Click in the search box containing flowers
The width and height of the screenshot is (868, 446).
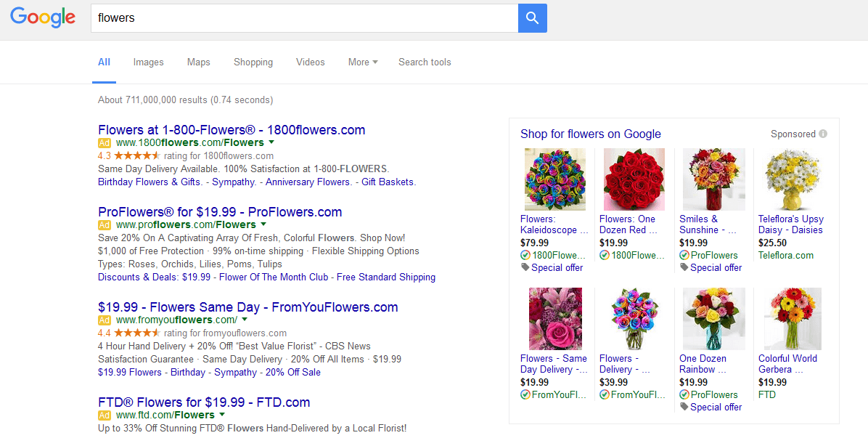305,18
